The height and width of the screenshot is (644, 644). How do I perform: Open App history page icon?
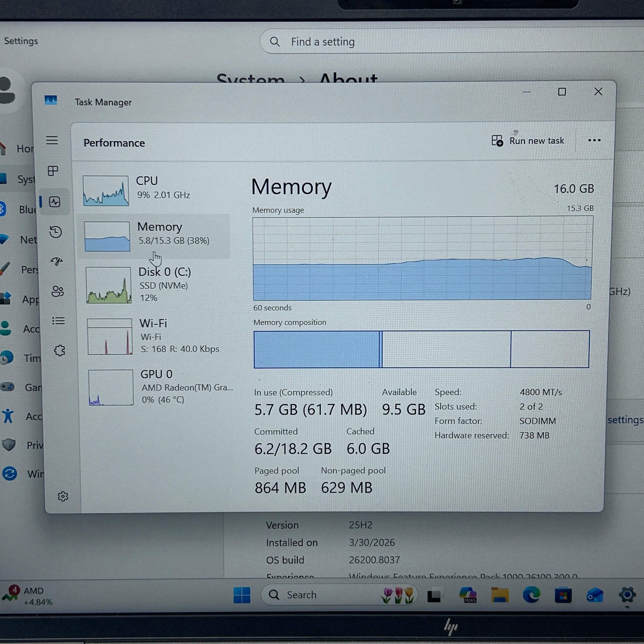coord(56,232)
